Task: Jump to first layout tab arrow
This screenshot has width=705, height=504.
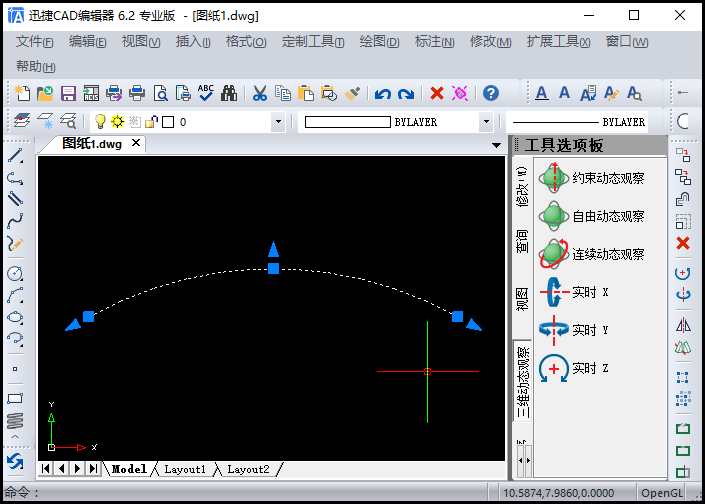Action: (45, 468)
